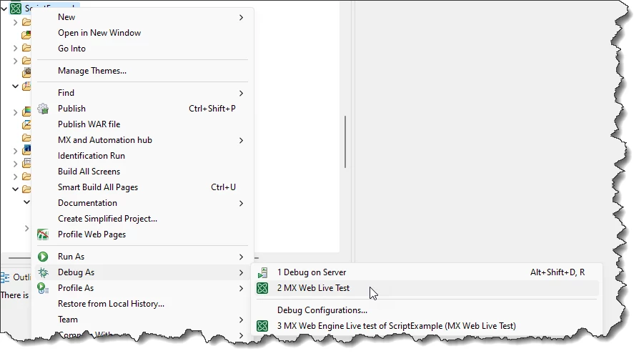This screenshot has width=644, height=361.
Task: Click arrow next to Find
Action: 241,93
